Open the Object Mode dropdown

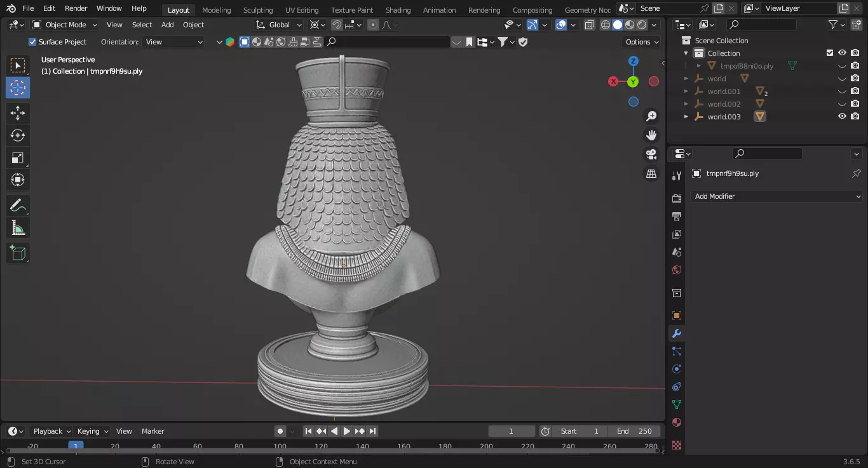pyautogui.click(x=65, y=25)
